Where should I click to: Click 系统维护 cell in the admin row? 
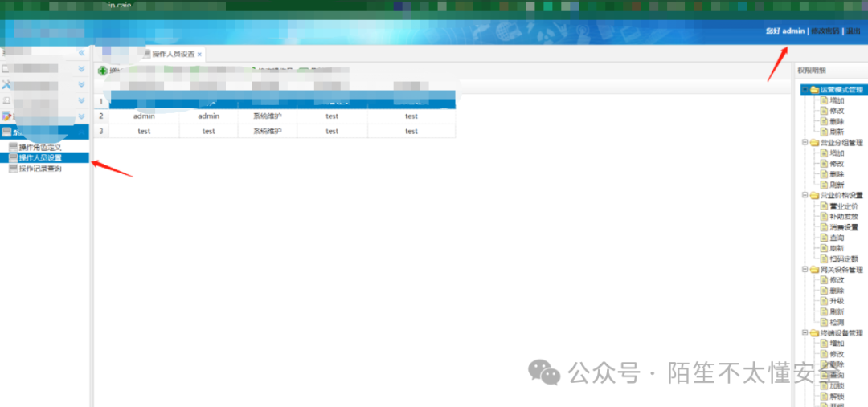click(x=268, y=116)
